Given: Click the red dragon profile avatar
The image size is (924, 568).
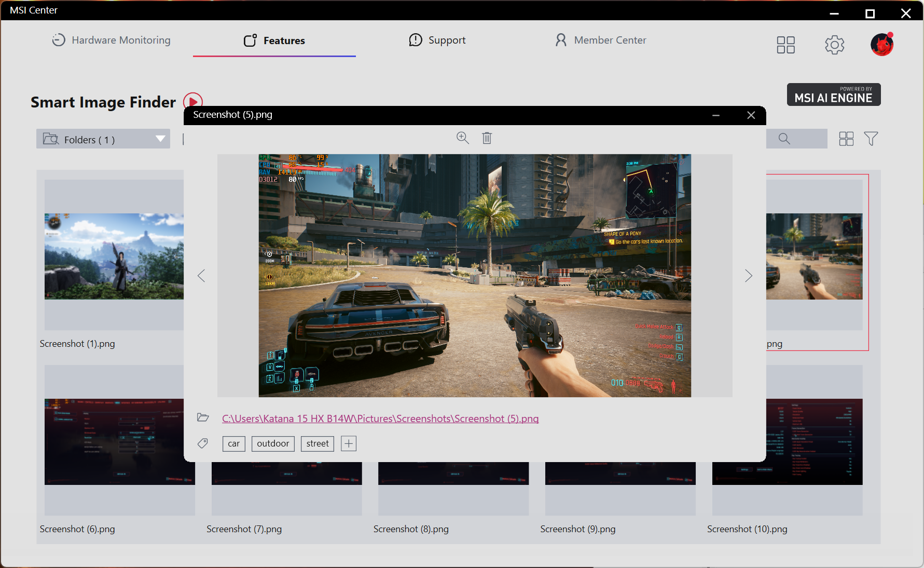Looking at the screenshot, I should 881,45.
